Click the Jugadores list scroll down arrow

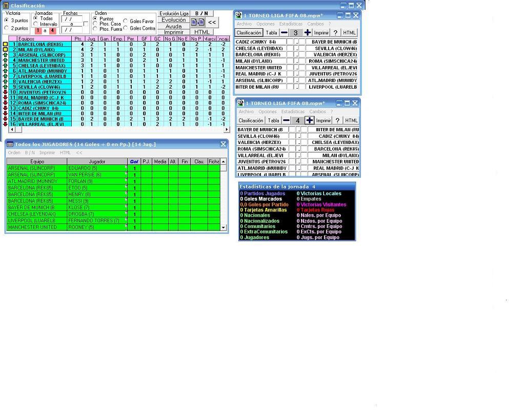[x=224, y=227]
